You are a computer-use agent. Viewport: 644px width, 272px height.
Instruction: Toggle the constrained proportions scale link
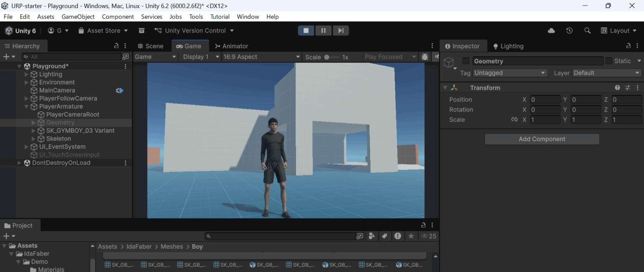click(514, 120)
